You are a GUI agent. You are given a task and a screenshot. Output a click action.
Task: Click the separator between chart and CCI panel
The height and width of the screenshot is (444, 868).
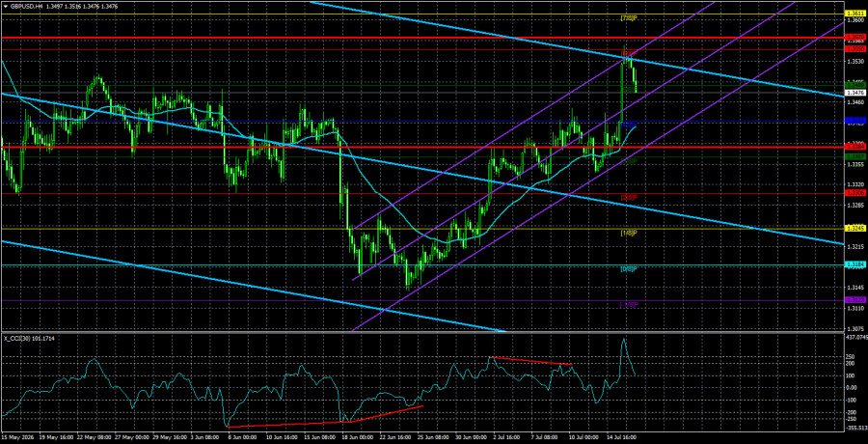tap(421, 332)
